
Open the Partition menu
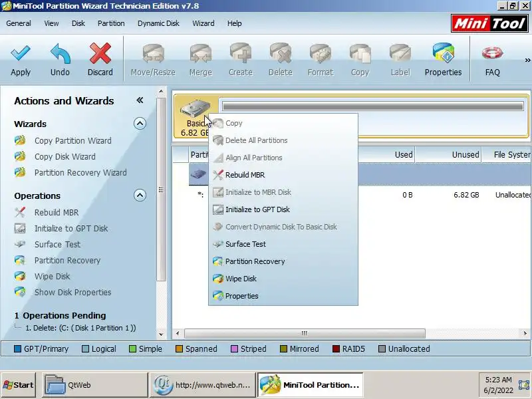pyautogui.click(x=111, y=23)
